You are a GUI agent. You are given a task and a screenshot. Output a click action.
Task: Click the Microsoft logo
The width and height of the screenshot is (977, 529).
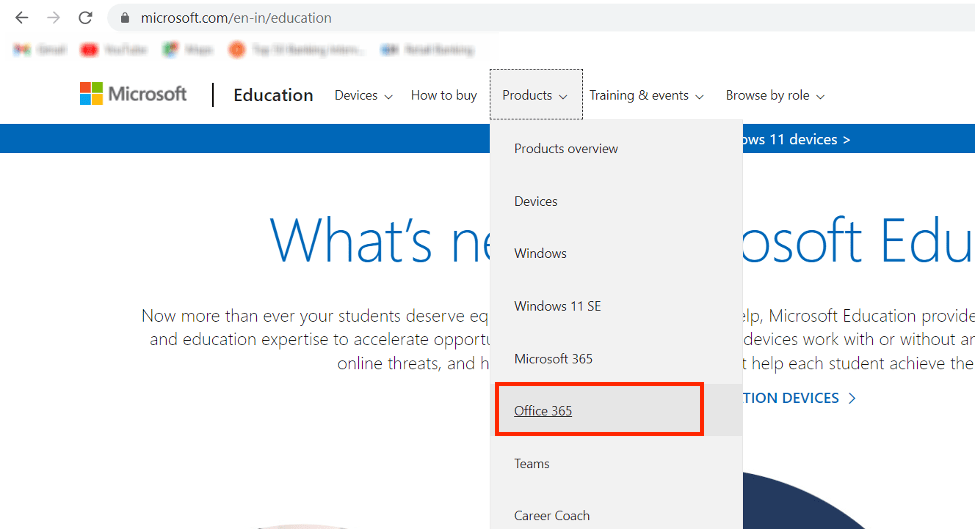(133, 94)
